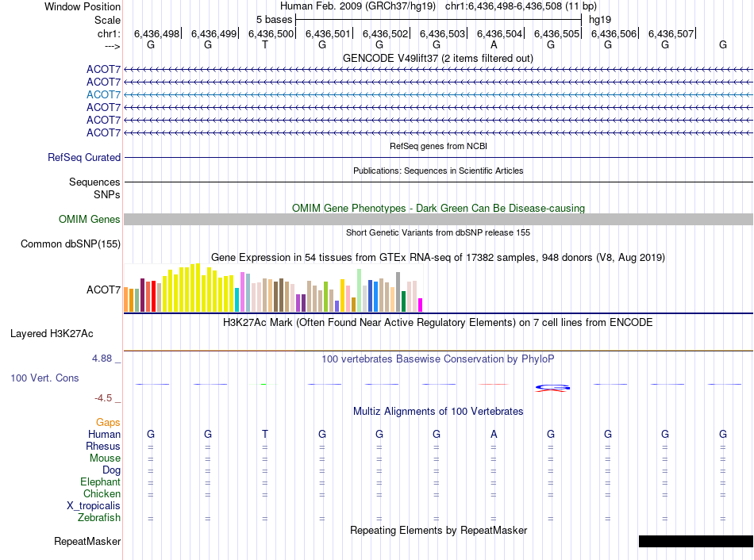Click the chr1:6,436,498-6,436,508 (11 bp) position text
This screenshot has width=754, height=560.
pos(521,6)
